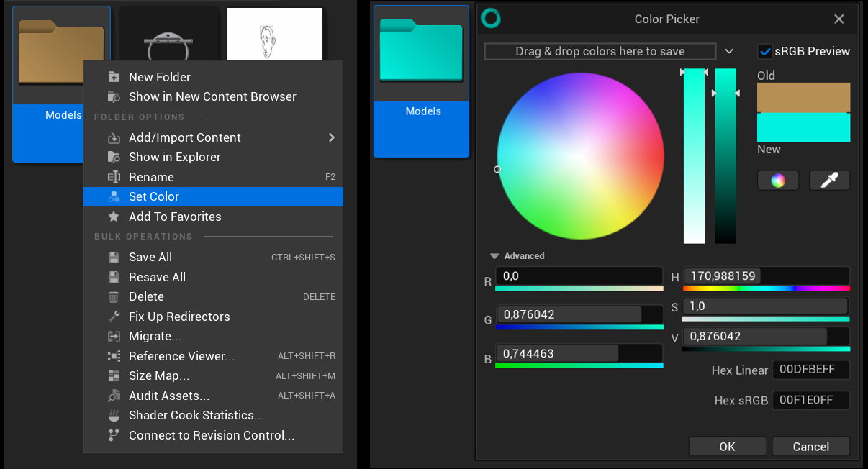Click the Size Map icon in the context menu
The height and width of the screenshot is (469, 868).
(113, 375)
